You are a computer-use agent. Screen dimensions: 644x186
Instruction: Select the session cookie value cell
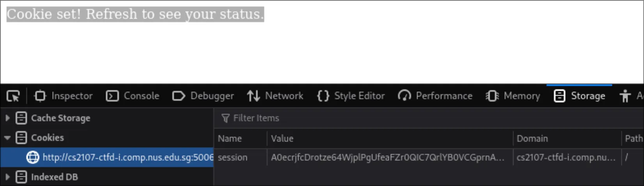[x=388, y=157]
